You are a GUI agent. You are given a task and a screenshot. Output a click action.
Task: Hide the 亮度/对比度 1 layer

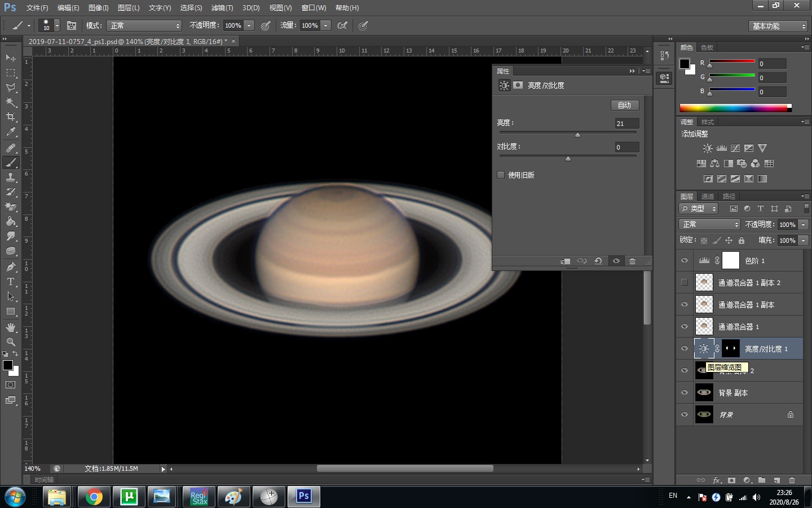[685, 348]
